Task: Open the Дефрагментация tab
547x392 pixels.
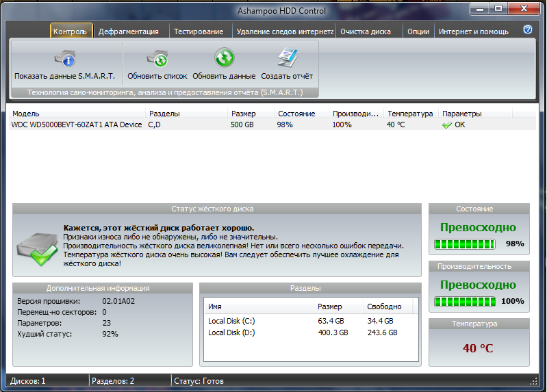Action: (x=129, y=31)
